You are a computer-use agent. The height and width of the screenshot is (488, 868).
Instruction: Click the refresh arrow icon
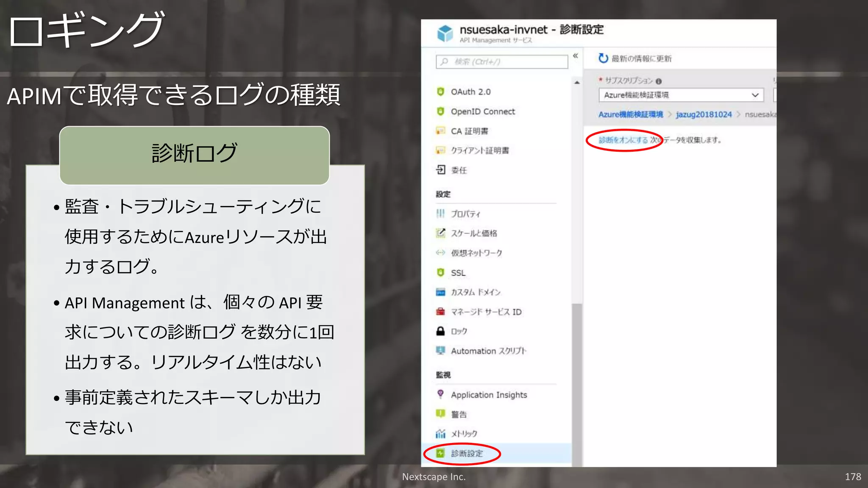pyautogui.click(x=603, y=58)
